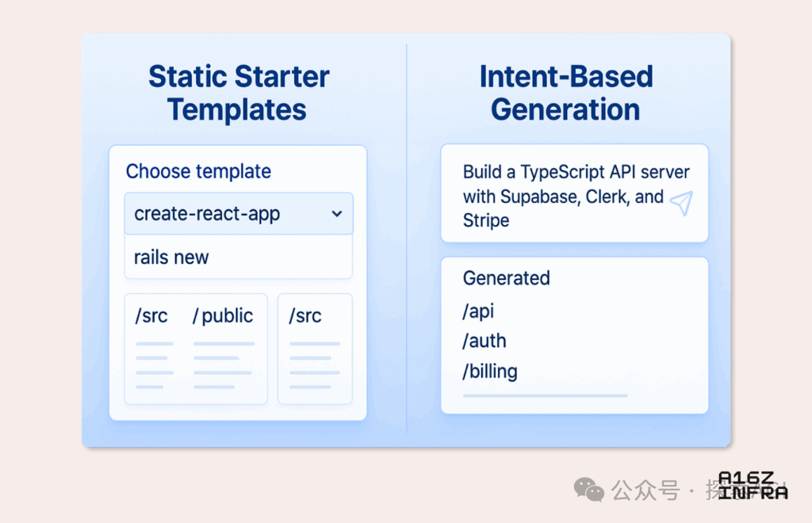This screenshot has height=523, width=812.
Task: Click the Choose template label
Action: pos(198,171)
